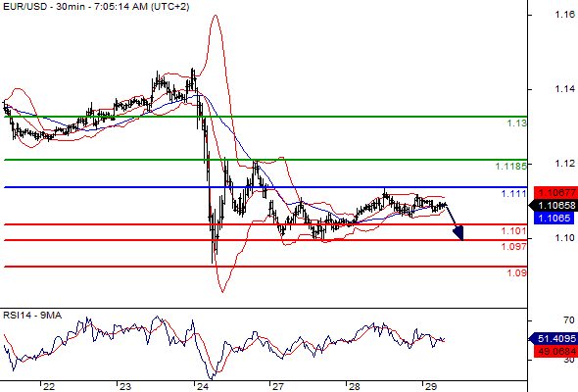Click the Bollinger band spike peak near 1.16
This screenshot has width=578, height=392.
(x=216, y=16)
